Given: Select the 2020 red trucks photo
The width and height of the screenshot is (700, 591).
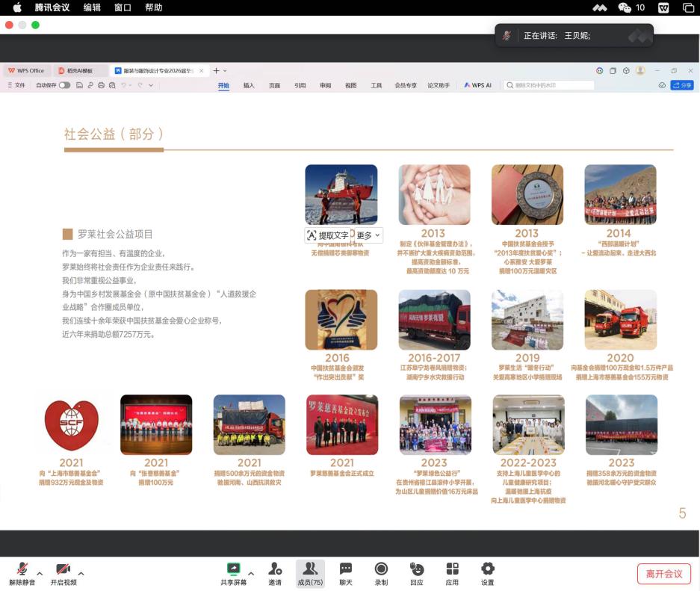Looking at the screenshot, I should point(621,320).
